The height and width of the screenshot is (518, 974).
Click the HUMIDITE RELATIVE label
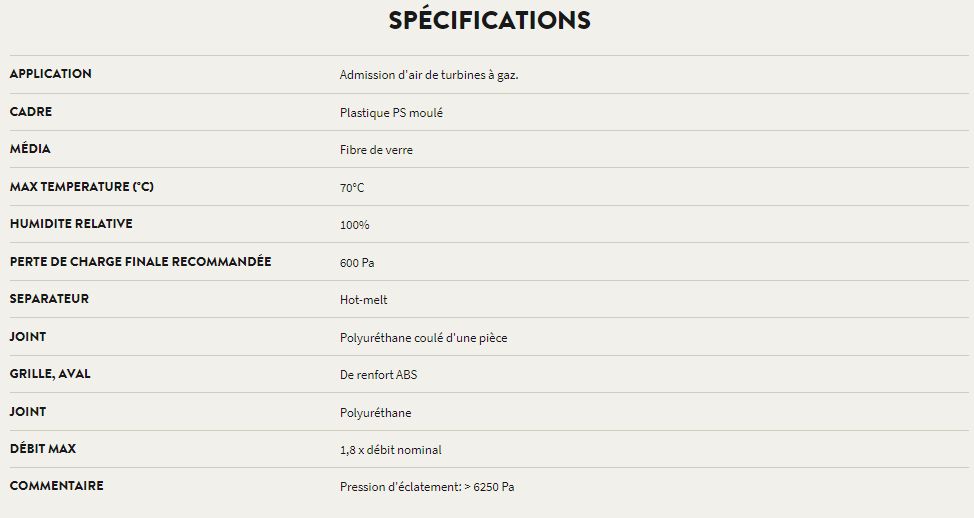pyautogui.click(x=71, y=224)
